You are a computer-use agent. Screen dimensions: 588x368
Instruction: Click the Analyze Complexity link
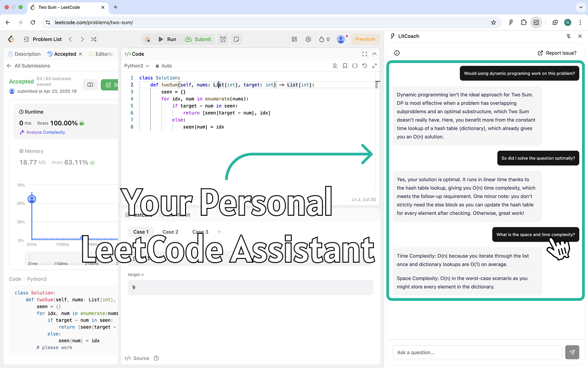42,132
